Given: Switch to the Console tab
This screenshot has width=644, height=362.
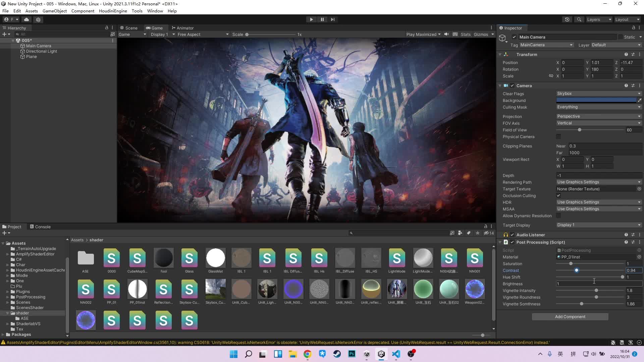Looking at the screenshot, I should [x=40, y=227].
